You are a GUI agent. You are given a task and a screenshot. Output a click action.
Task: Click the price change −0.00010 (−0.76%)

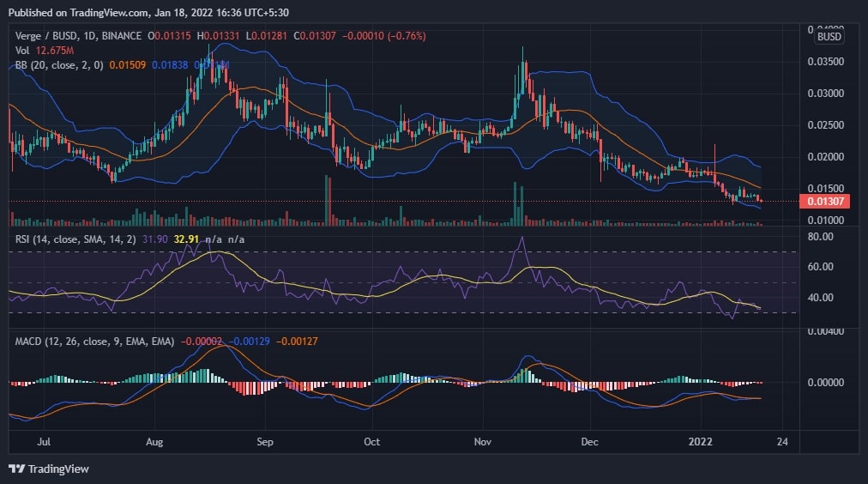click(384, 36)
